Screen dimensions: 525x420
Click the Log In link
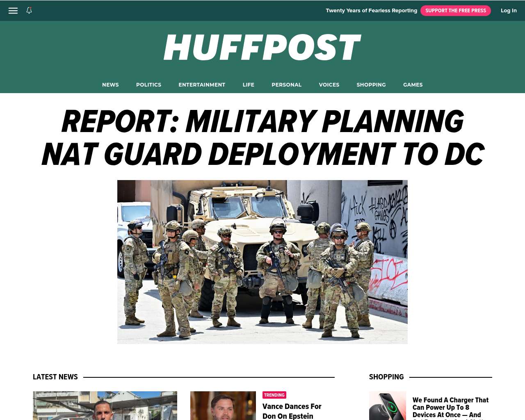click(x=509, y=11)
